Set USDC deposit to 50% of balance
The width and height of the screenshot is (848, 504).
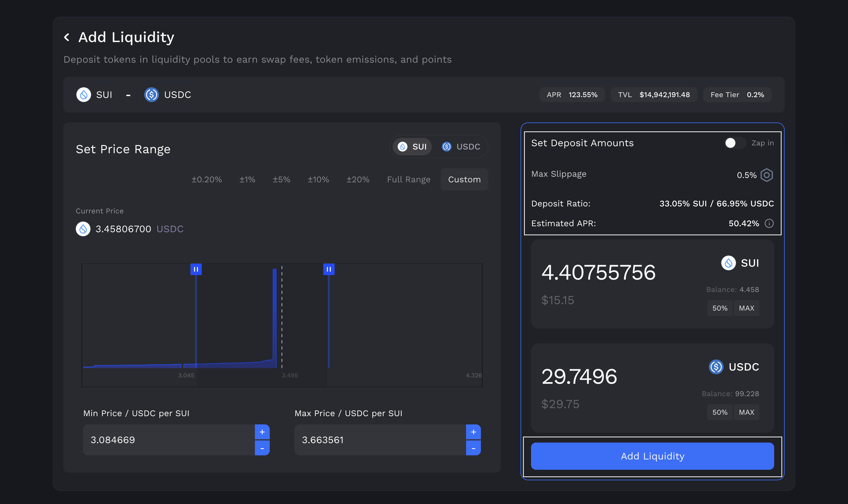[x=720, y=412]
